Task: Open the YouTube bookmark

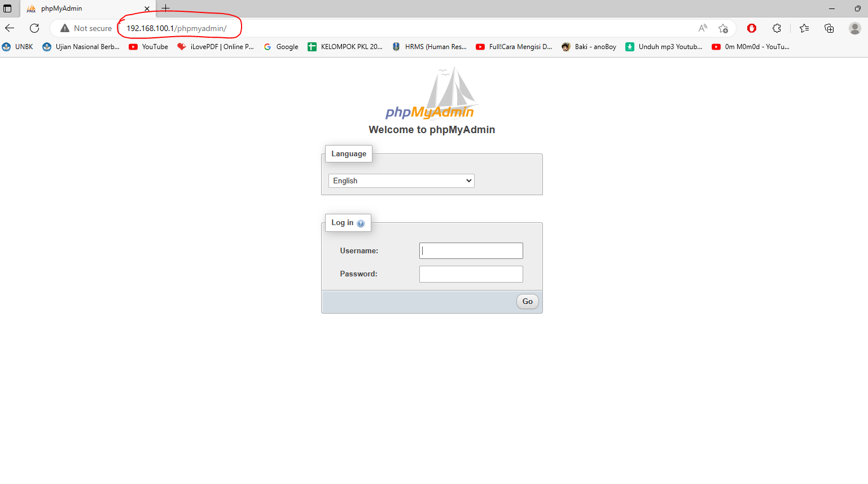Action: [148, 47]
